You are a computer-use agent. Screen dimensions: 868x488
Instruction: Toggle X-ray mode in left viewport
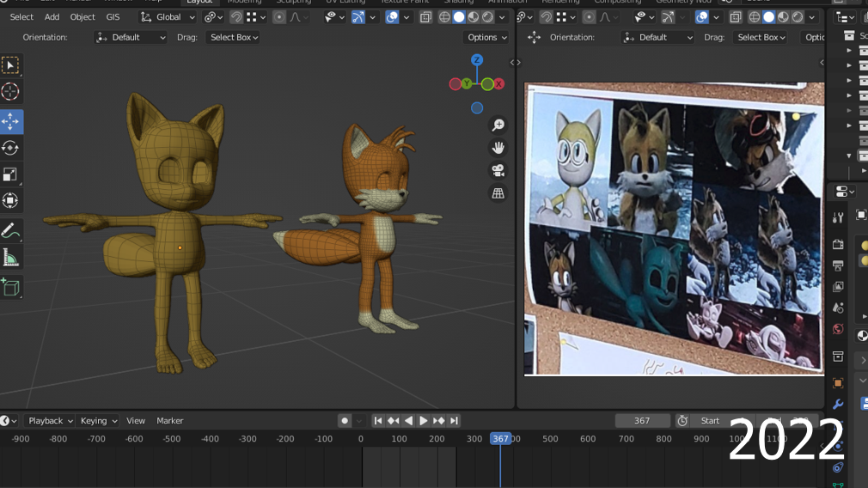[425, 17]
